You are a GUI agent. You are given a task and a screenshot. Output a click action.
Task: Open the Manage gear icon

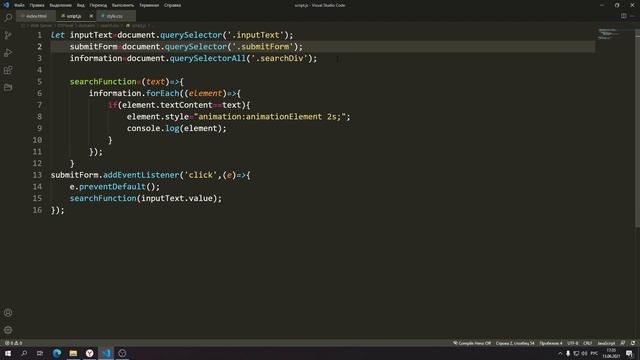pos(8,330)
